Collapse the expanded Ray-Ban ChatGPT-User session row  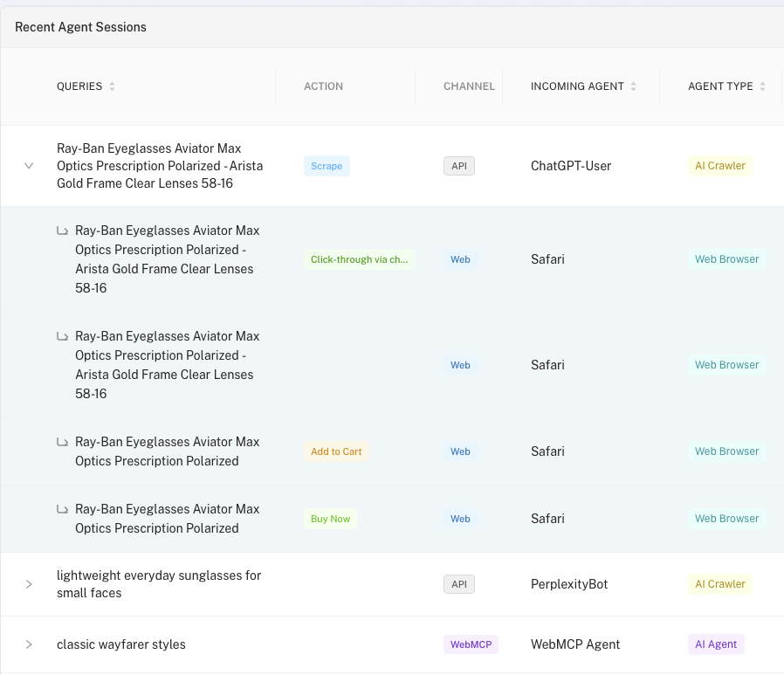pyautogui.click(x=29, y=166)
